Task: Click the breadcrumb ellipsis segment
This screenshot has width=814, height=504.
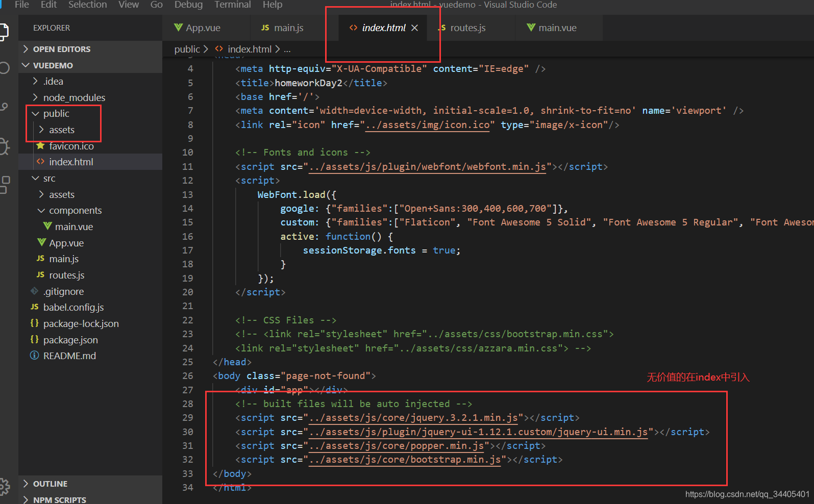Action: (x=287, y=49)
